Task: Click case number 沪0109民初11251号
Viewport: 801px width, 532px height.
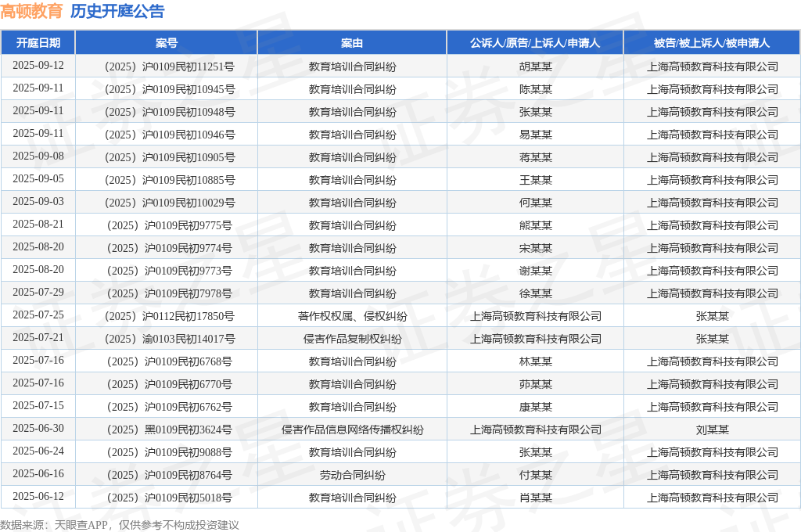Action: [188, 66]
